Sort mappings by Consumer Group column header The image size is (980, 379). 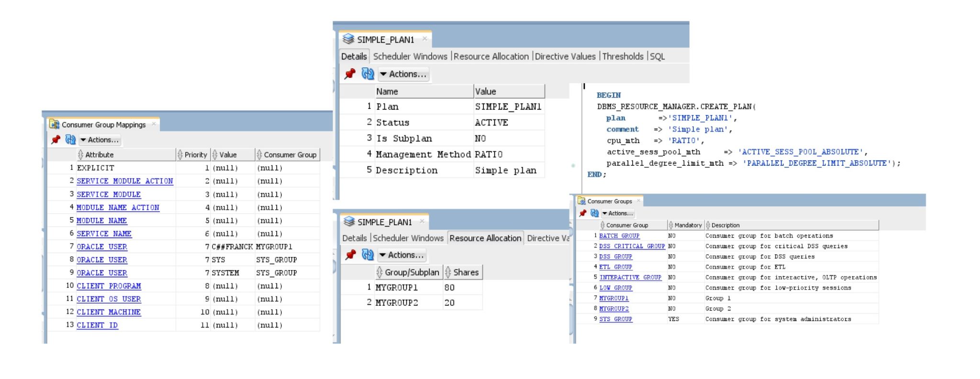click(x=288, y=155)
